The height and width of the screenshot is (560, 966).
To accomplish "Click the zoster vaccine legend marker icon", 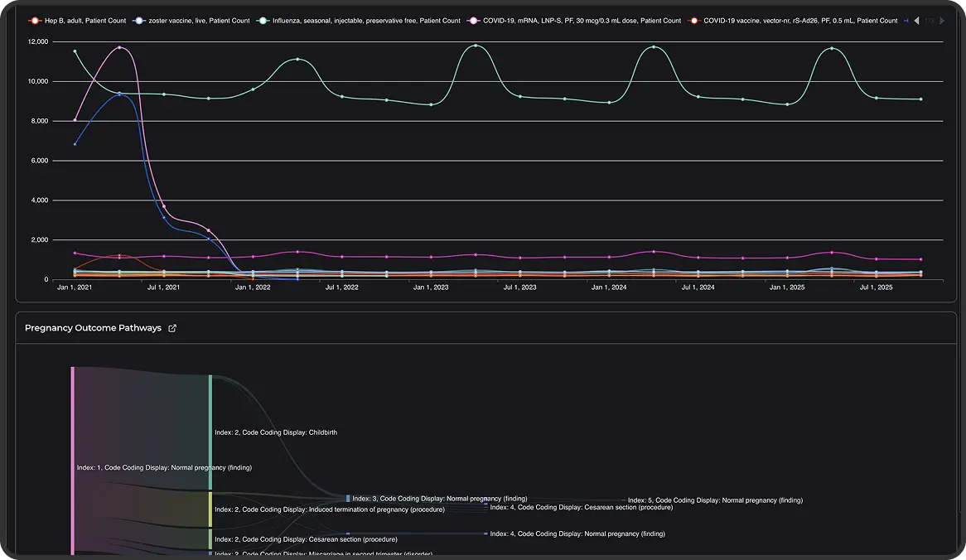I will 139,21.
